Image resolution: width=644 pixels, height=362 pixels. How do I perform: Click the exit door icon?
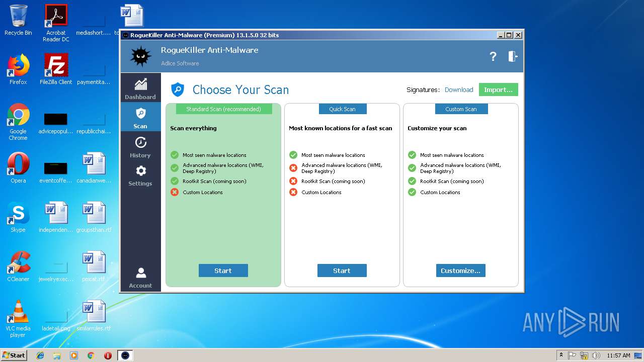[x=513, y=56]
